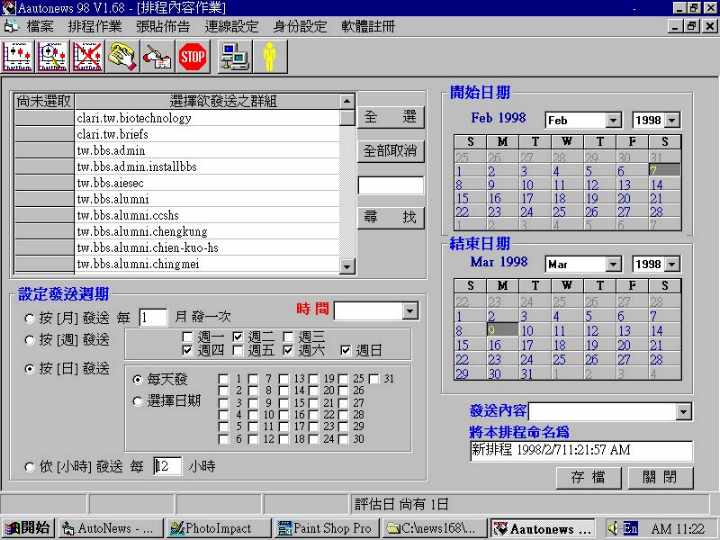
Task: Switch to AutoNews taskbar window
Action: tap(111, 529)
